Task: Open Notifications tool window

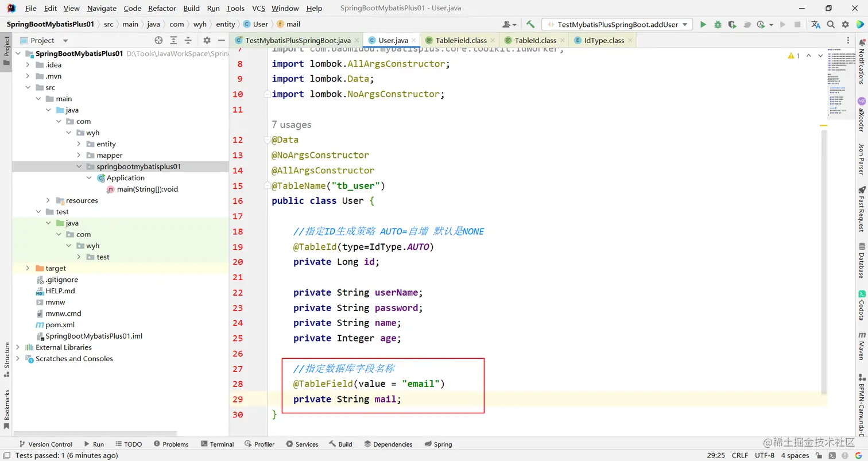Action: pos(861,62)
